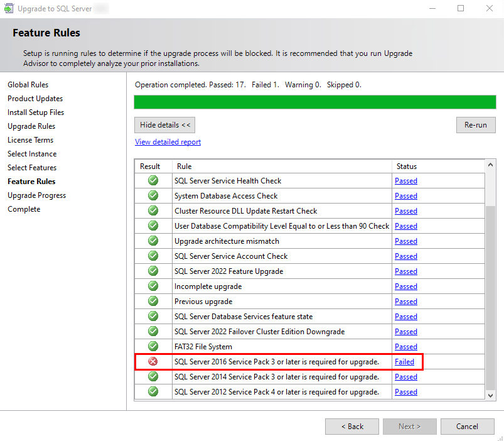Click green check icon for Failover Cluster Edition Downgrade
Viewport: 504px width, 441px height.
pyautogui.click(x=153, y=331)
